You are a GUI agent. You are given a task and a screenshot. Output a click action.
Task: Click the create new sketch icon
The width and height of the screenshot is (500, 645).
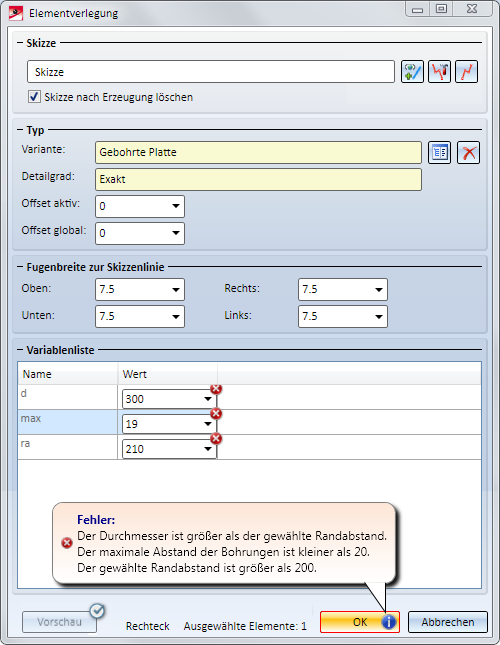(x=412, y=72)
